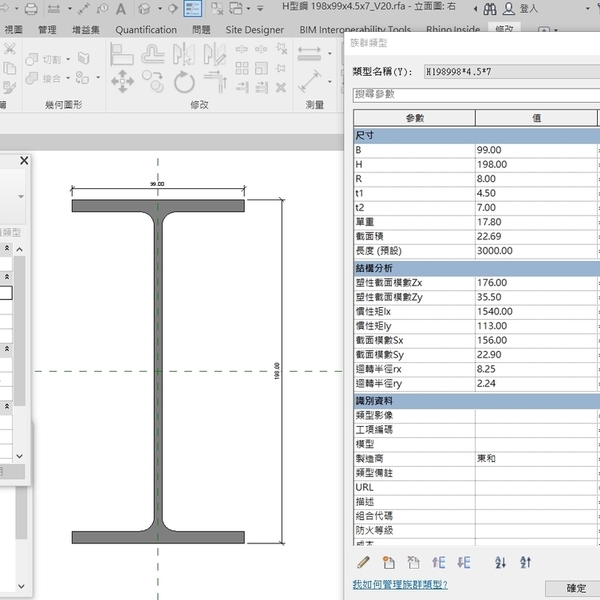The image size is (600, 600).
Task: Switch to the Site Designer tab
Action: (x=254, y=30)
